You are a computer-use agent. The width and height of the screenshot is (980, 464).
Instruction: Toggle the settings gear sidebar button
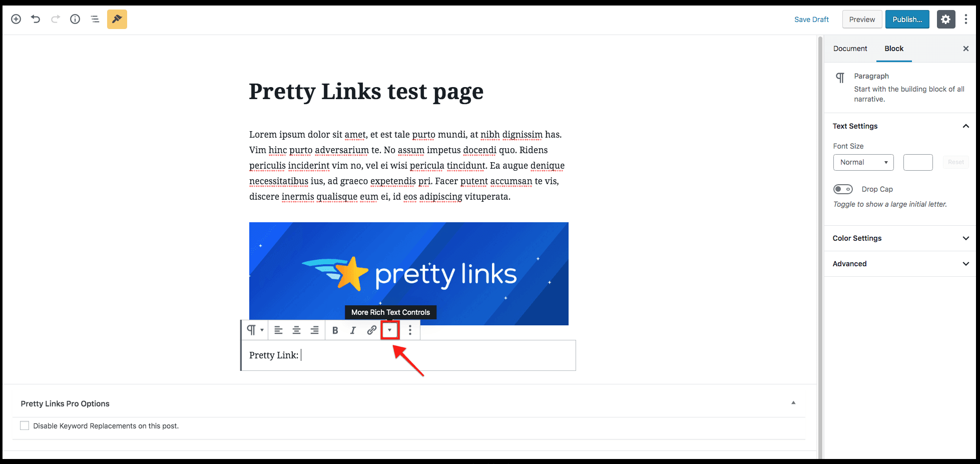point(945,19)
